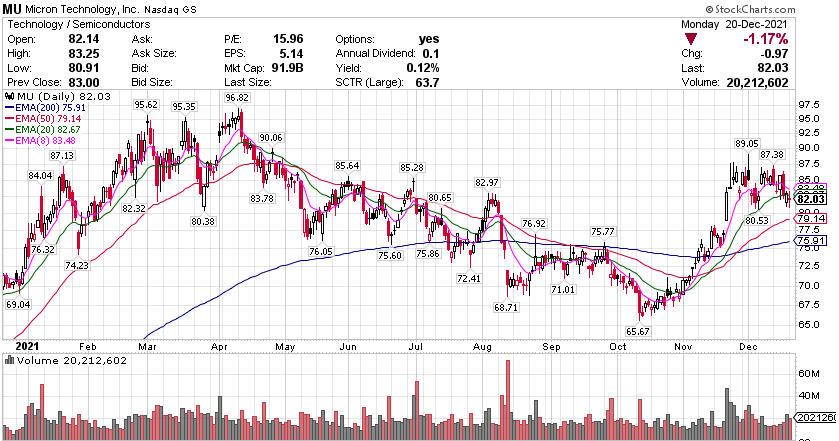This screenshot has height=441, width=839.
Task: Click the 76.92 price label
Action: coord(534,223)
